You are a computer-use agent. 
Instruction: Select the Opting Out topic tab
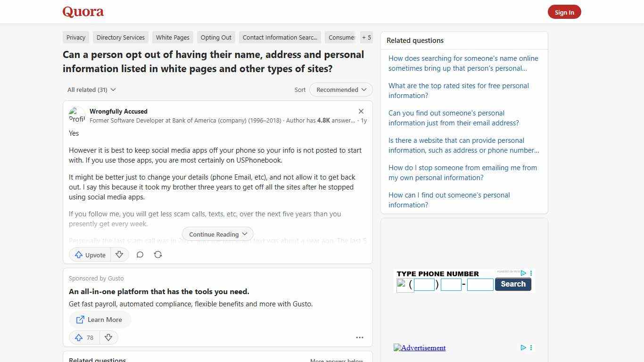point(215,37)
